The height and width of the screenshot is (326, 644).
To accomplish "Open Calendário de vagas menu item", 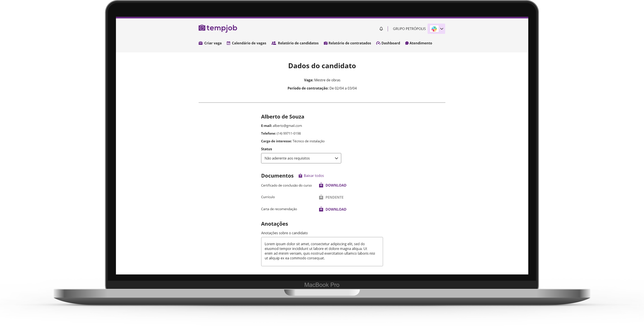I will click(x=249, y=43).
